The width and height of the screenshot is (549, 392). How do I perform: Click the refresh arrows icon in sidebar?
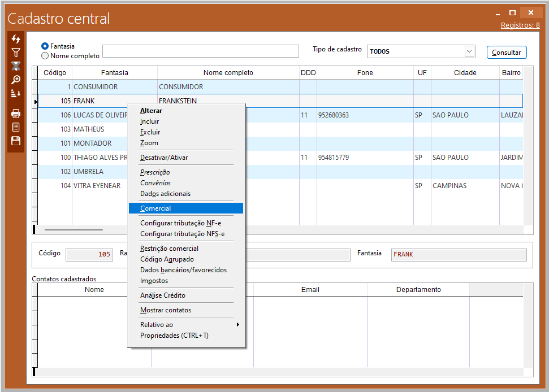pyautogui.click(x=16, y=39)
